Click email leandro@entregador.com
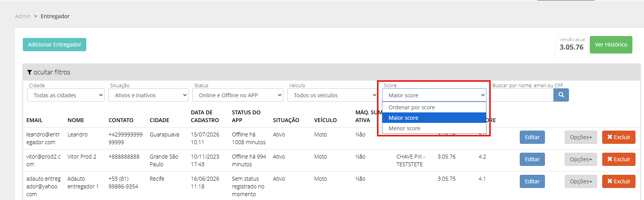This screenshot has width=644, height=200. (43, 138)
